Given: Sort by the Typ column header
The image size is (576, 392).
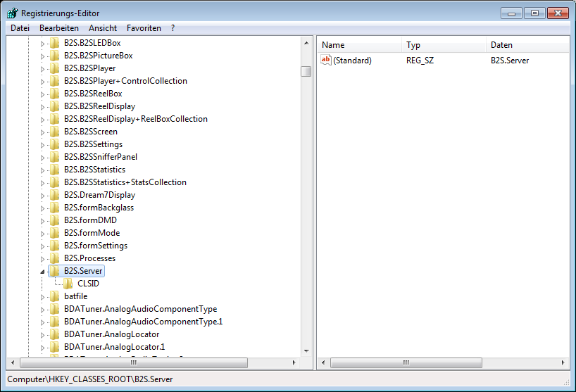Looking at the screenshot, I should [x=444, y=45].
